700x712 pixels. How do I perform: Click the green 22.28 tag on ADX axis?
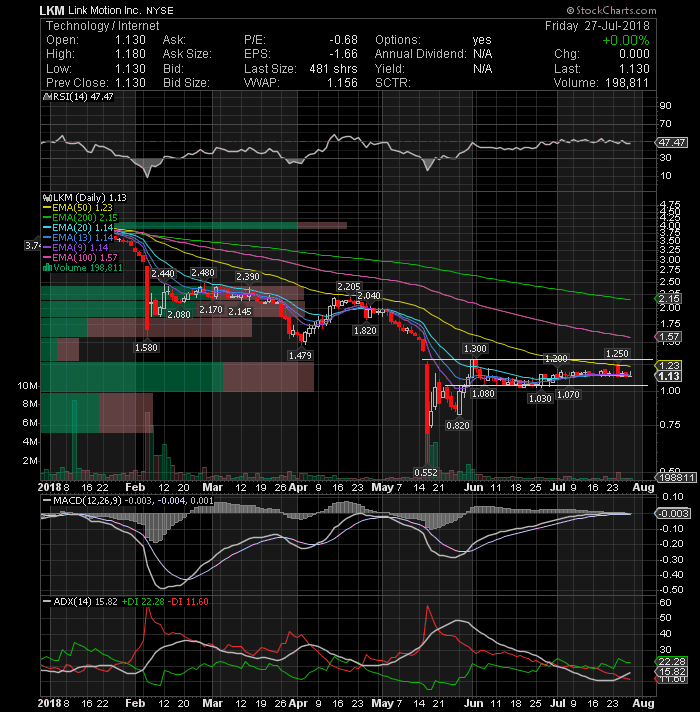coord(672,662)
